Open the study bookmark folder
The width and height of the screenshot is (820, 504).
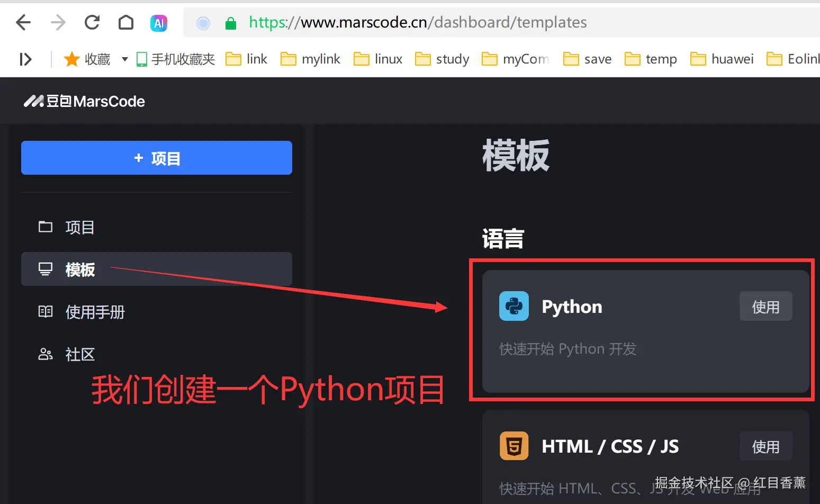(442, 59)
